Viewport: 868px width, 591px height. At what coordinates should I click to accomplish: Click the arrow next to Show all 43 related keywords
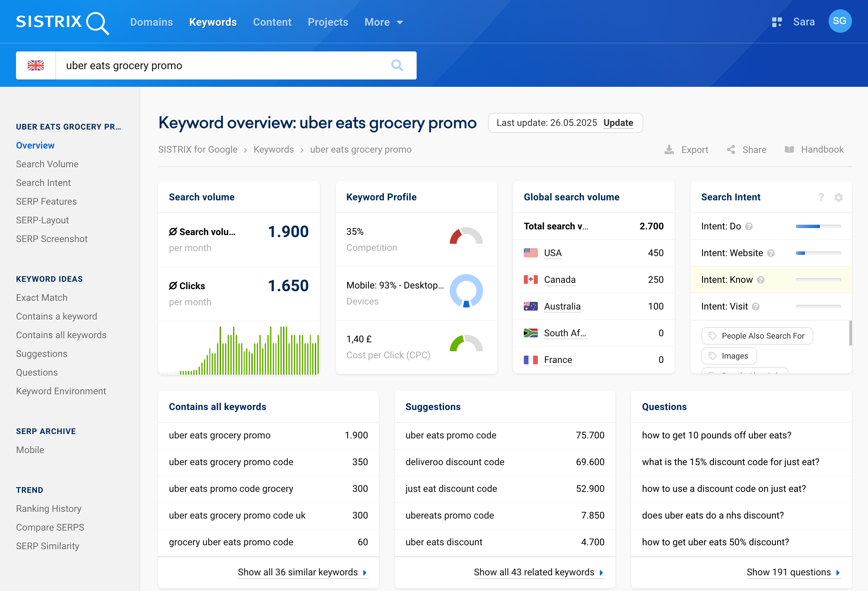(x=601, y=573)
